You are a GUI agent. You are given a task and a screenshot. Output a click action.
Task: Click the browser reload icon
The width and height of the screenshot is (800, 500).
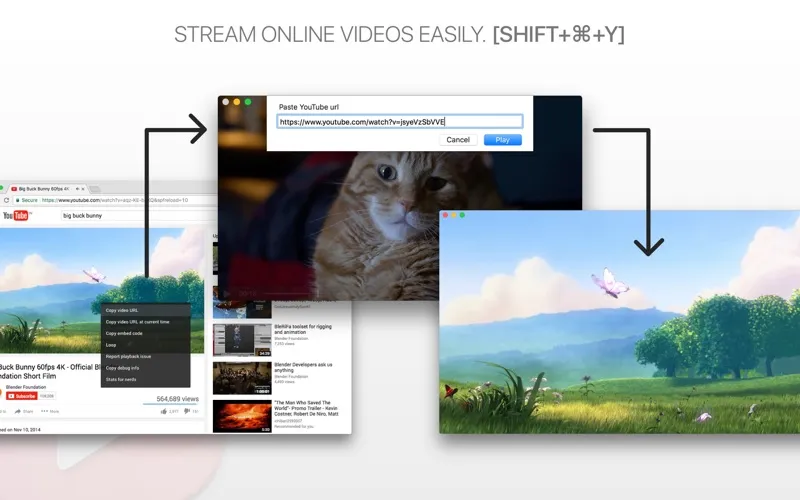tap(8, 200)
